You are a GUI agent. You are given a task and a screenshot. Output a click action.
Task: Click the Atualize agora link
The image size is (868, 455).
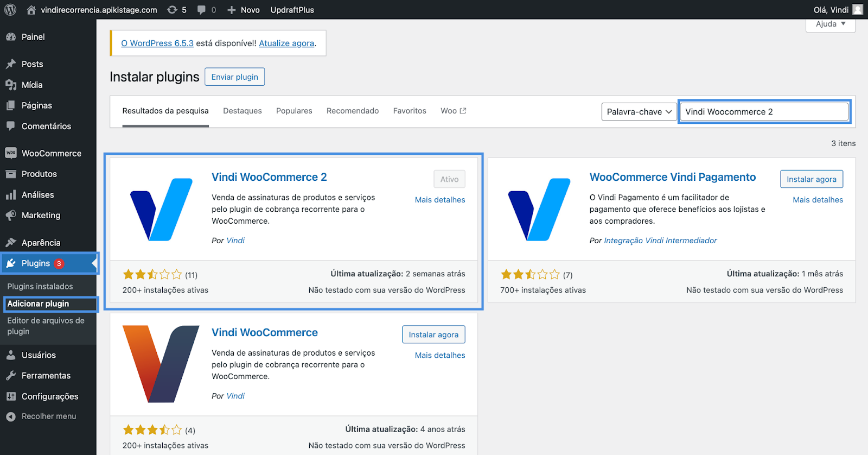pyautogui.click(x=286, y=43)
